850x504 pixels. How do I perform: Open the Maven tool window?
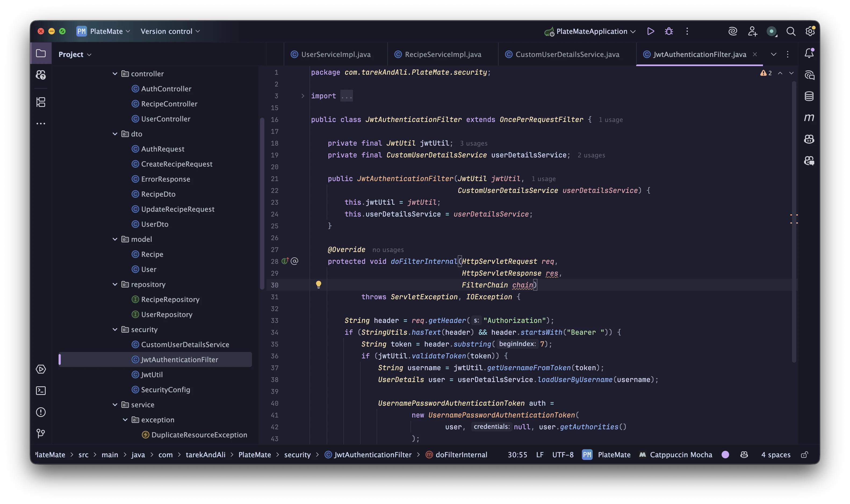click(x=809, y=118)
